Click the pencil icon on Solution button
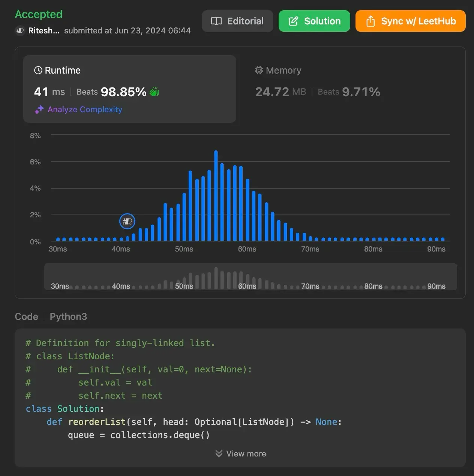This screenshot has width=474, height=476. click(x=293, y=21)
